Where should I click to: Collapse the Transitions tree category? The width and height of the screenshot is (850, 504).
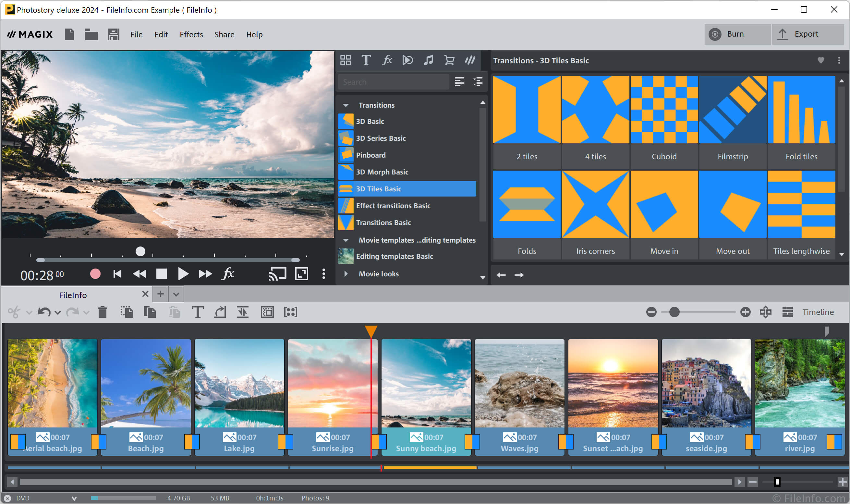346,105
